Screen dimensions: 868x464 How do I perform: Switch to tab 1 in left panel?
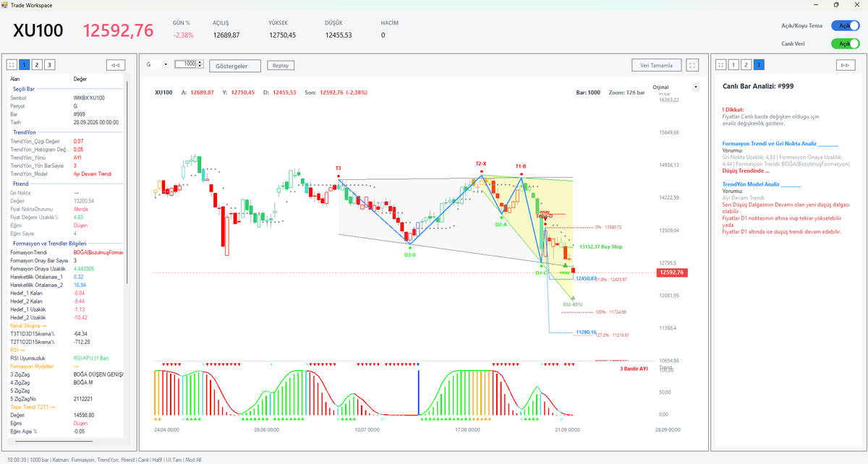(25, 65)
